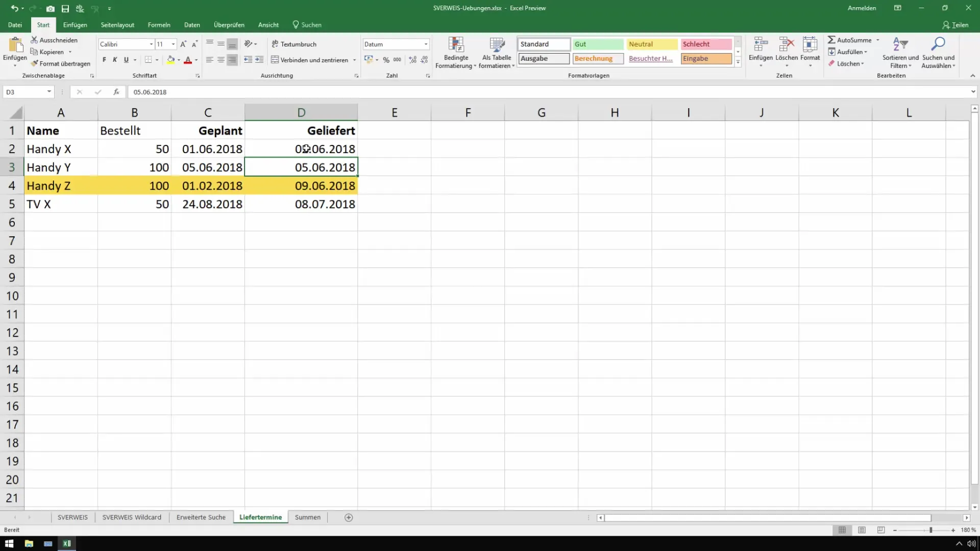980x551 pixels.
Task: Click Sortieren und Filtern
Action: 900,53
